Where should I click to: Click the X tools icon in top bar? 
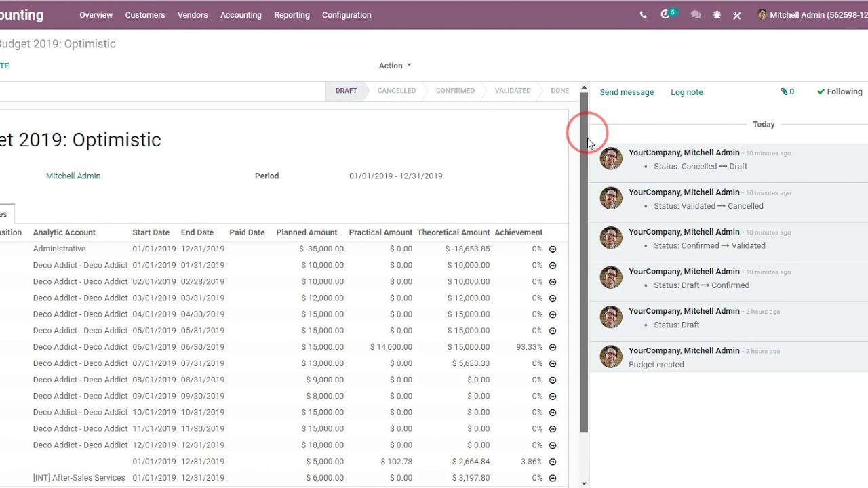click(x=737, y=15)
